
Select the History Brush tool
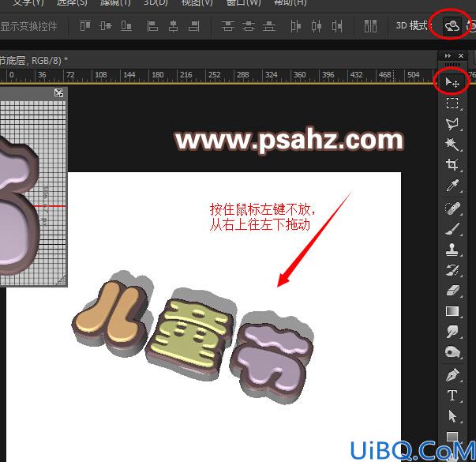point(452,270)
